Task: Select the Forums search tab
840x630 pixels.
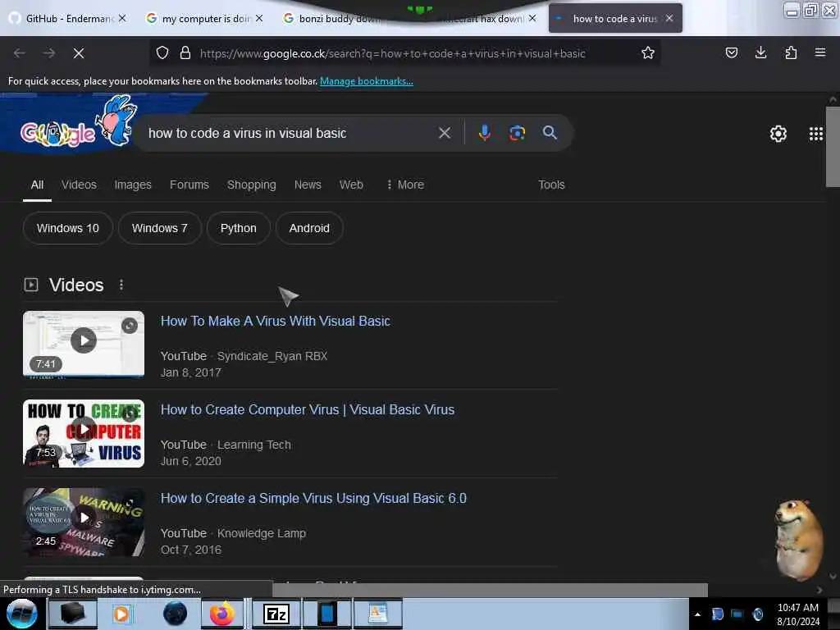Action: (189, 185)
